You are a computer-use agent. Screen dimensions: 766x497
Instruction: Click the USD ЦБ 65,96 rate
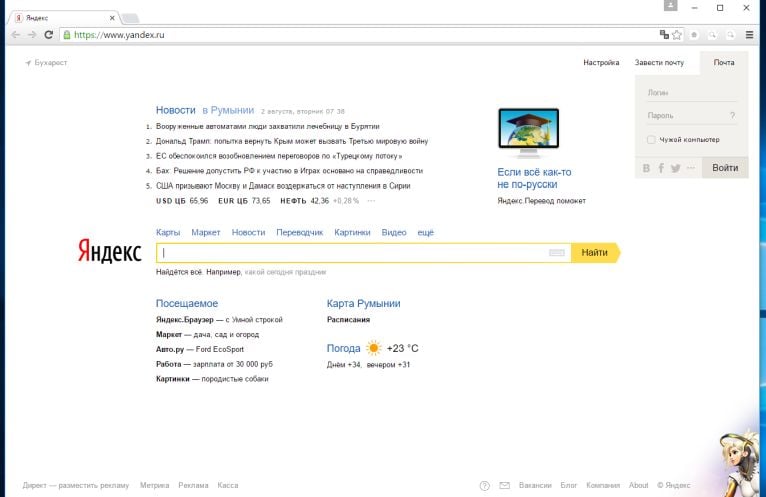pyautogui.click(x=182, y=201)
